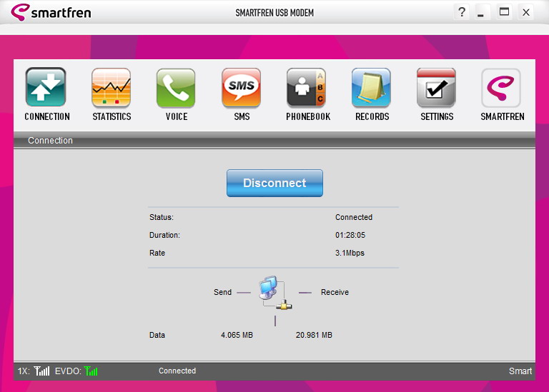The image size is (549, 392).
Task: Open the Statistics chart icon
Action: 111,88
